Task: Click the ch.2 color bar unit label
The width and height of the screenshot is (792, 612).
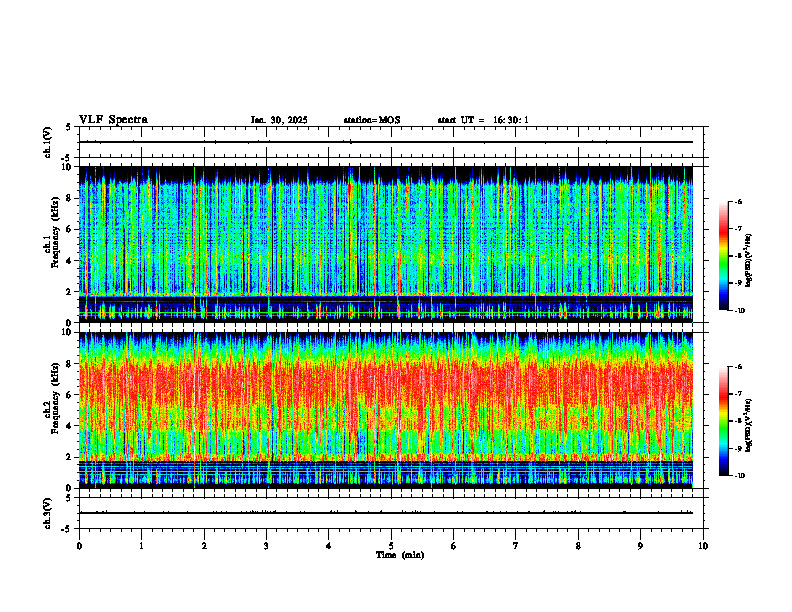Action: click(x=748, y=425)
